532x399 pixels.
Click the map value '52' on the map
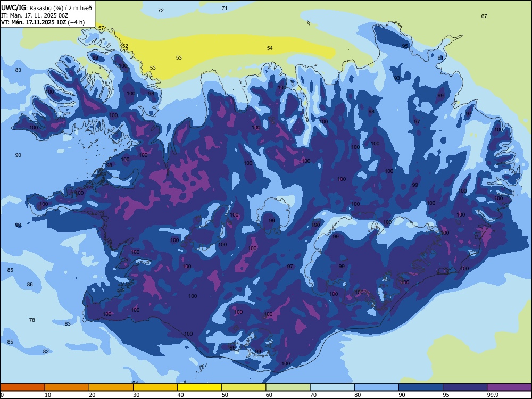(125, 46)
